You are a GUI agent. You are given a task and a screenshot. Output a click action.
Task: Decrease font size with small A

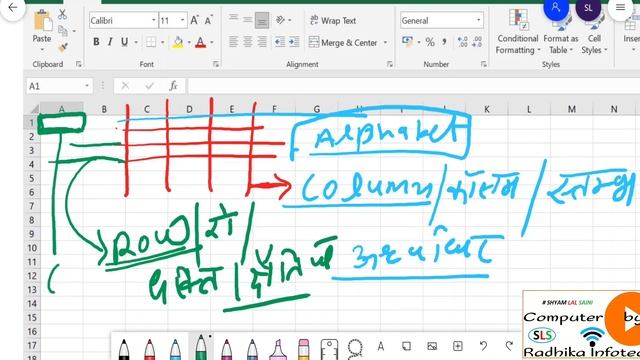tap(209, 20)
